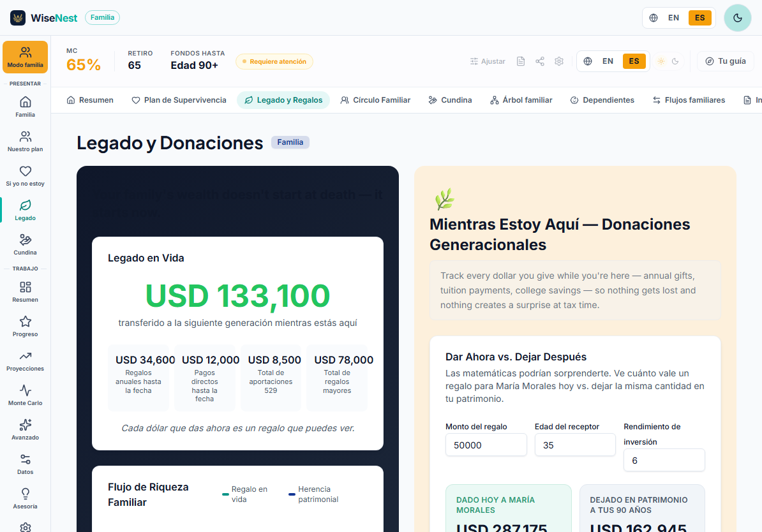
Task: Enable light theme sun icon
Action: pyautogui.click(x=661, y=61)
